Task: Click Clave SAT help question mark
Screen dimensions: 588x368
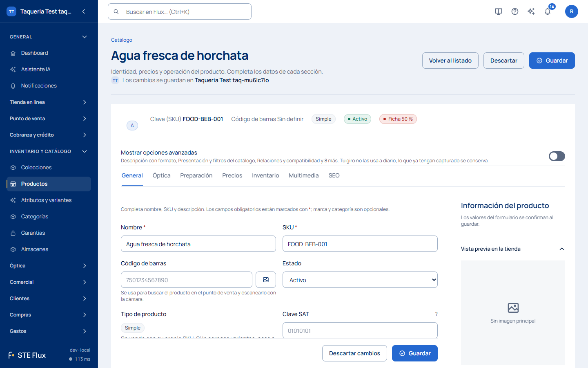Action: (x=436, y=314)
